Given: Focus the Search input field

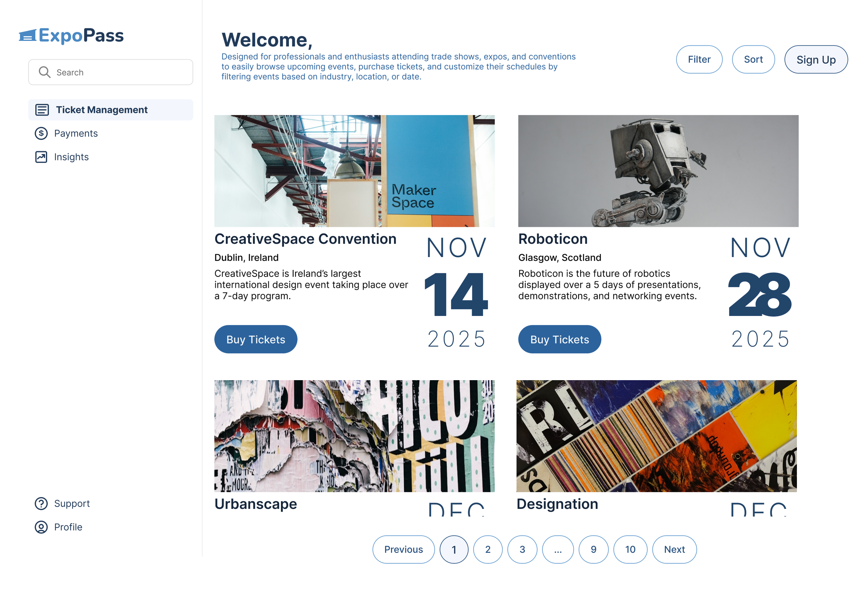Looking at the screenshot, I should [110, 72].
